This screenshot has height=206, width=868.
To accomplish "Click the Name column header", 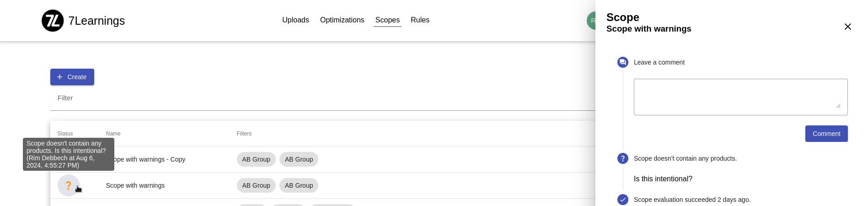I will (113, 134).
